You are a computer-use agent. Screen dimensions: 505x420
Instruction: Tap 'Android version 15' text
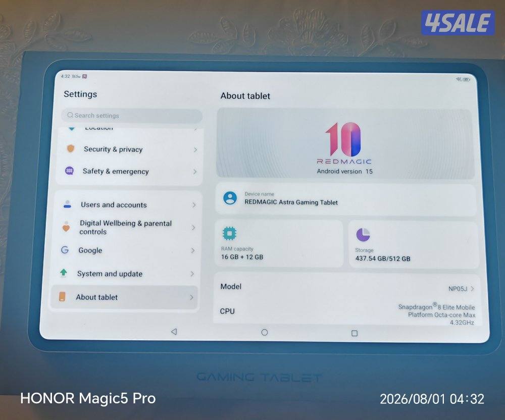(344, 171)
